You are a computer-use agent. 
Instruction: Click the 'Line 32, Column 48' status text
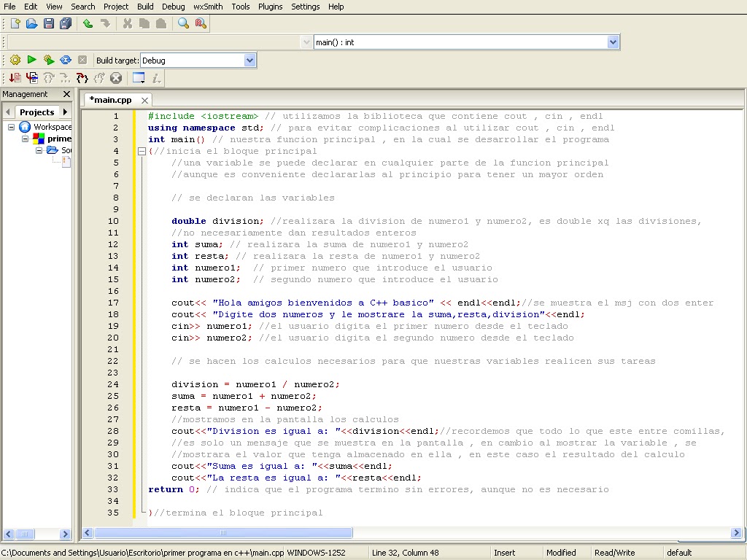pyautogui.click(x=405, y=553)
